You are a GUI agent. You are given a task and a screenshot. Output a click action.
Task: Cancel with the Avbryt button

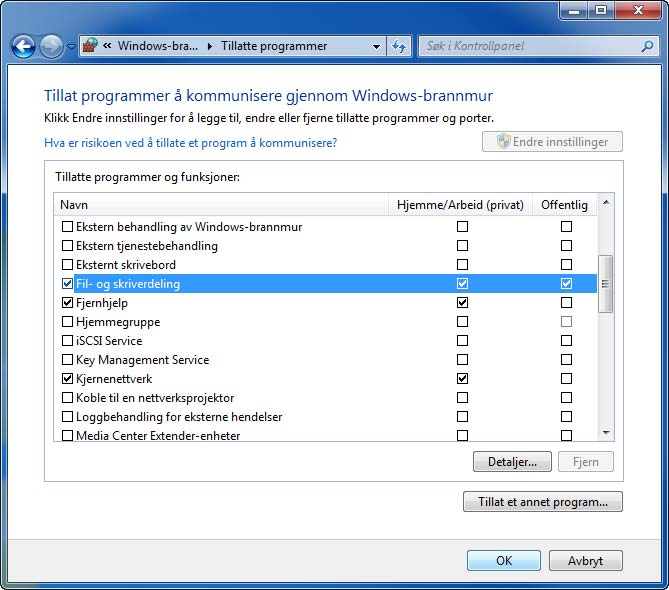pos(585,560)
